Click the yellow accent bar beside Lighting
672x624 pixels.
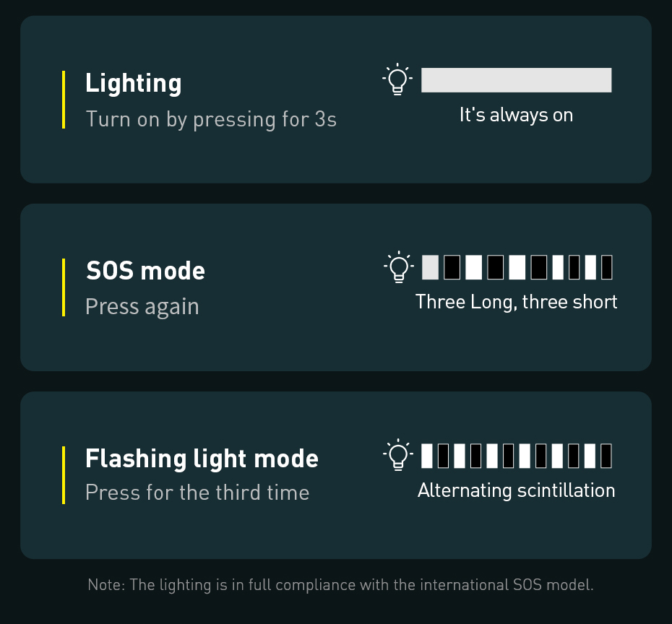[64, 100]
